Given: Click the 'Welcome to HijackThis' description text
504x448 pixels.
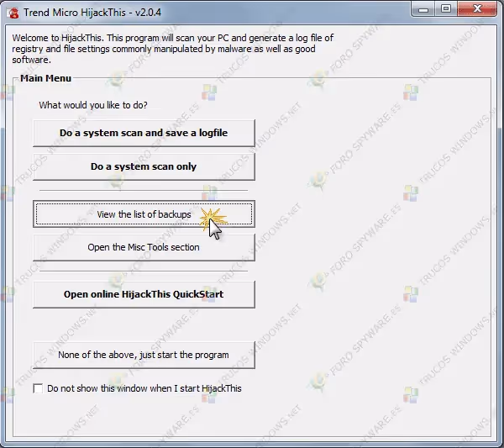Looking at the screenshot, I should point(173,49).
